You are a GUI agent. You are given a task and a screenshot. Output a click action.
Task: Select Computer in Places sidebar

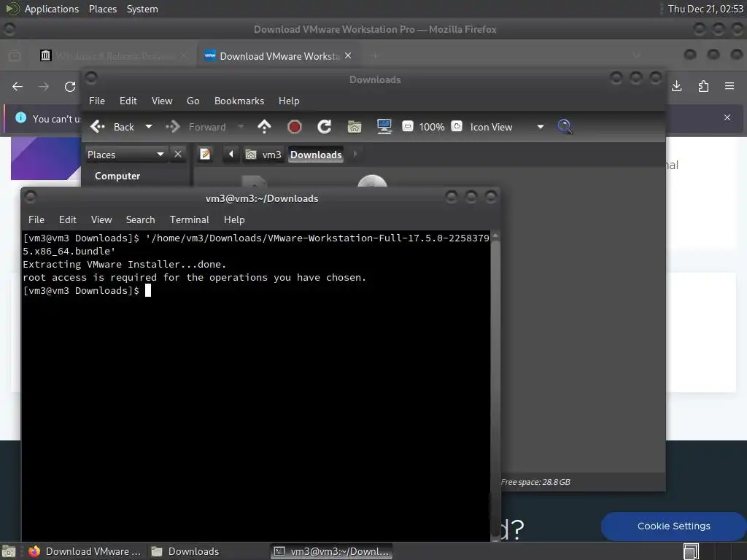[x=117, y=176]
